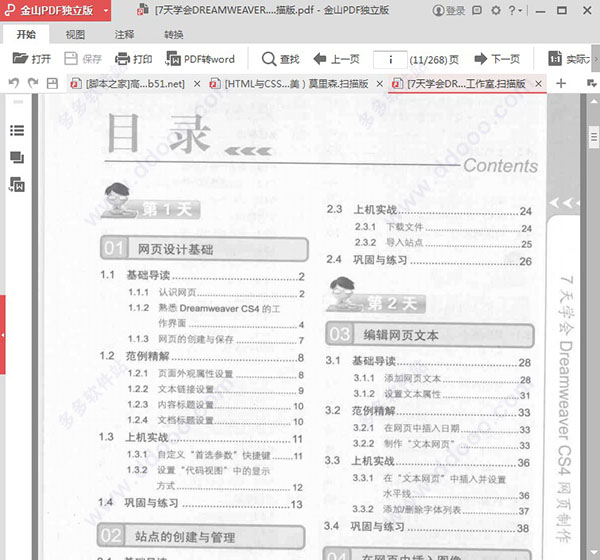Click the sidebar PDF convert icon

pos(17,184)
